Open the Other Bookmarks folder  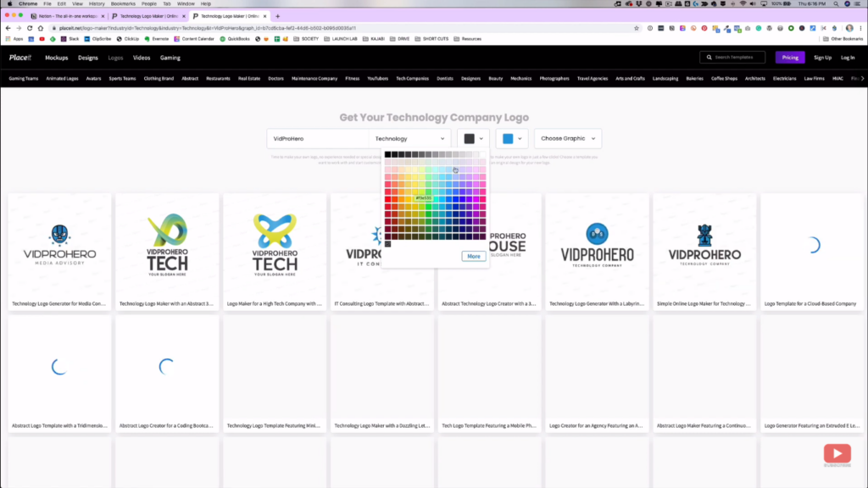click(843, 39)
